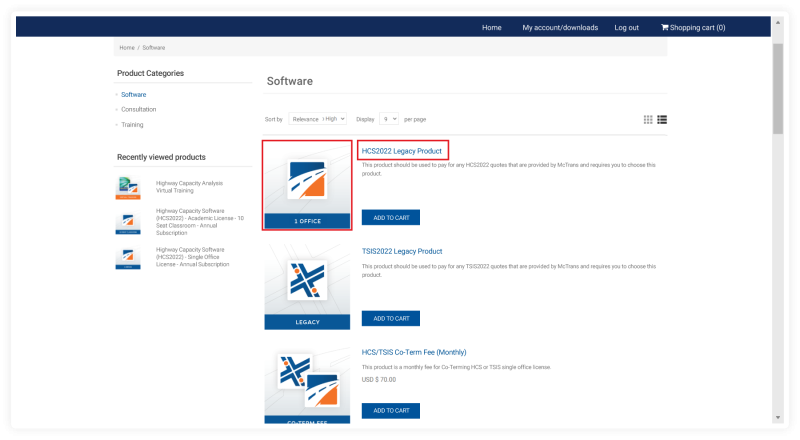Image resolution: width=800 pixels, height=440 pixels.
Task: Expand the Sort by dropdown
Action: (318, 119)
